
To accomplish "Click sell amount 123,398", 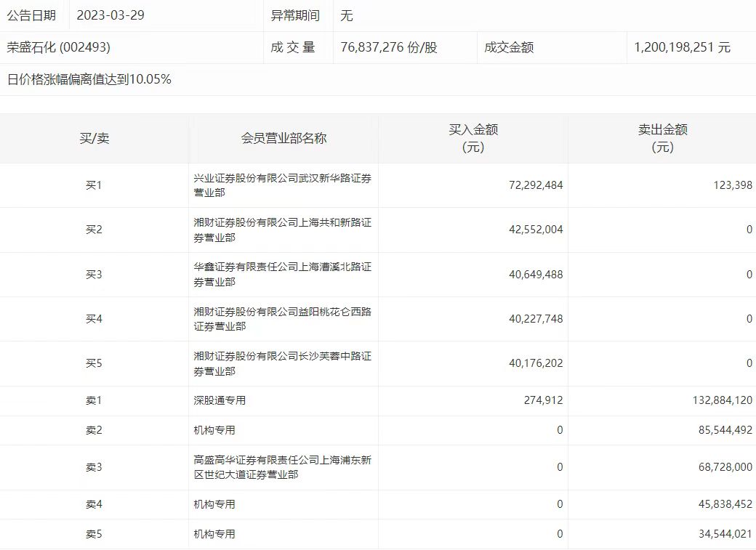I will [733, 185].
